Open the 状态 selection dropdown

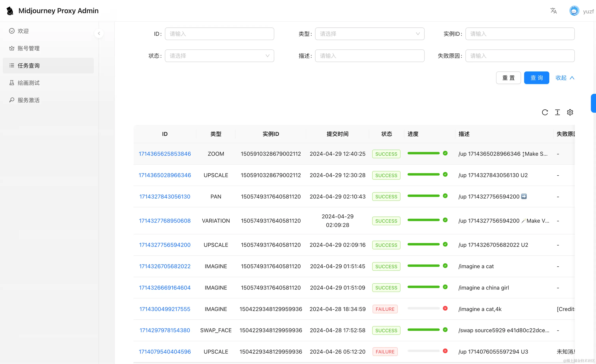point(219,56)
